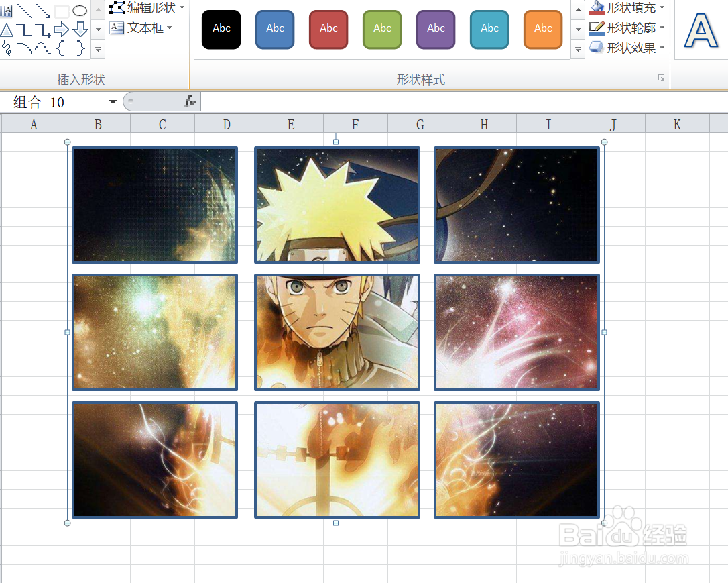The height and width of the screenshot is (583, 728).
Task: Select the middle-left golden nebula tile
Action: coord(155,332)
